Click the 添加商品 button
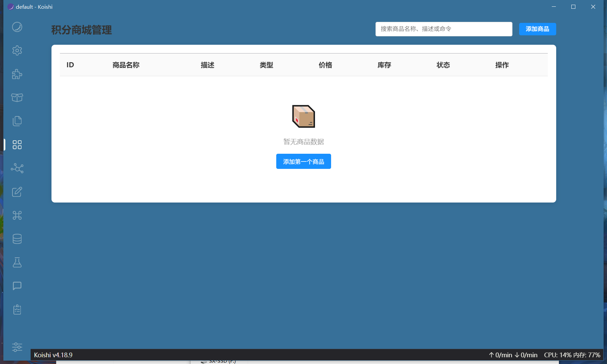The height and width of the screenshot is (364, 607). (x=537, y=29)
